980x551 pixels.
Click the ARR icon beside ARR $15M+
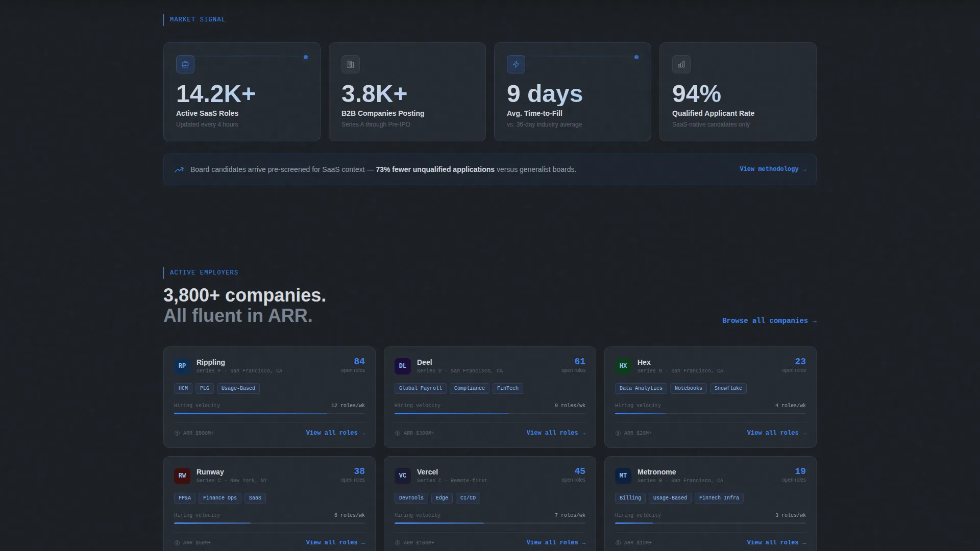click(x=618, y=543)
